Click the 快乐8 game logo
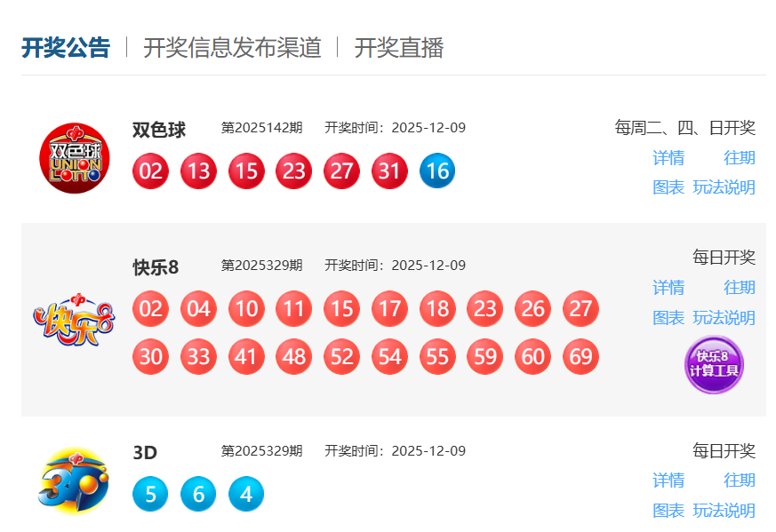Image resolution: width=776 pixels, height=532 pixels. coord(75,320)
